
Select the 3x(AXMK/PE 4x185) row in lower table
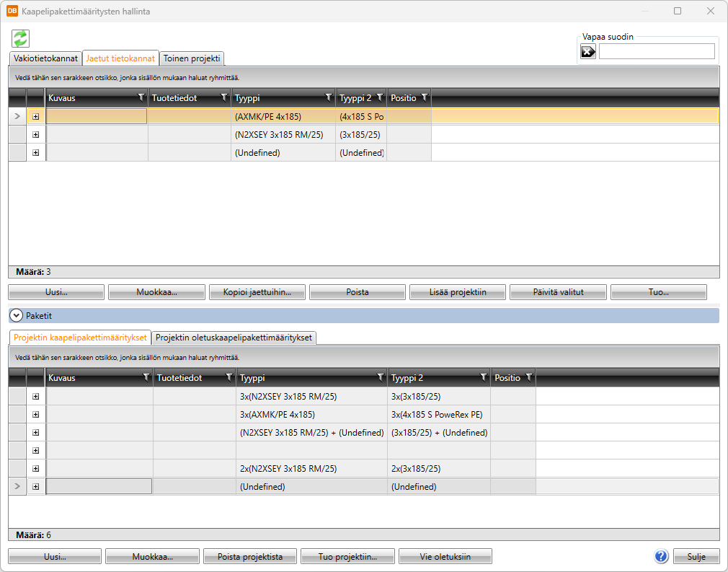(311, 414)
